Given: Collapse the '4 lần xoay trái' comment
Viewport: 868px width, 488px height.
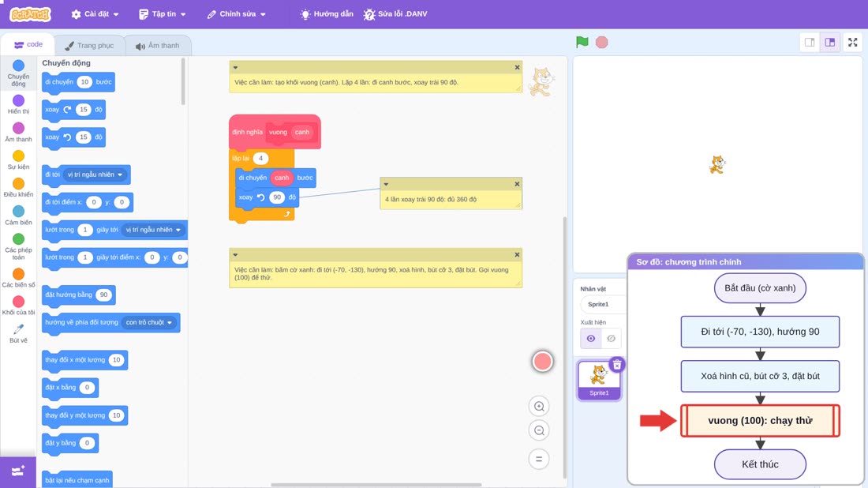Looking at the screenshot, I should [x=386, y=184].
